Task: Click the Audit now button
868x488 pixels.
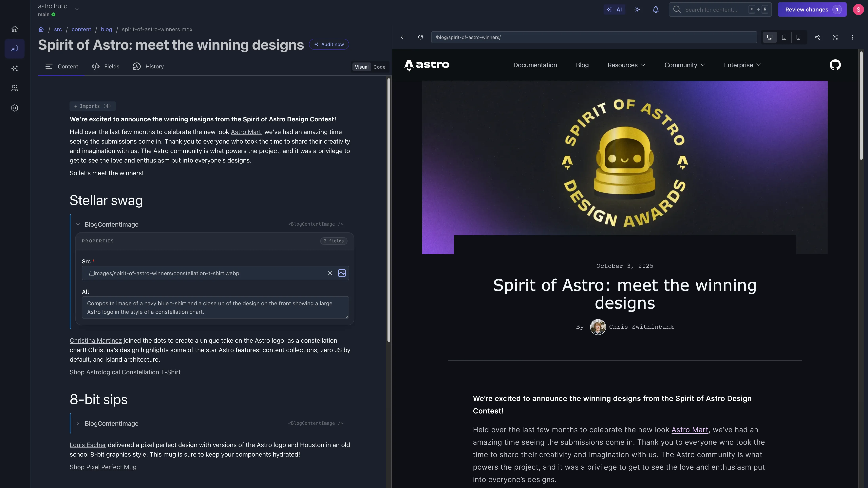Action: 329,44
